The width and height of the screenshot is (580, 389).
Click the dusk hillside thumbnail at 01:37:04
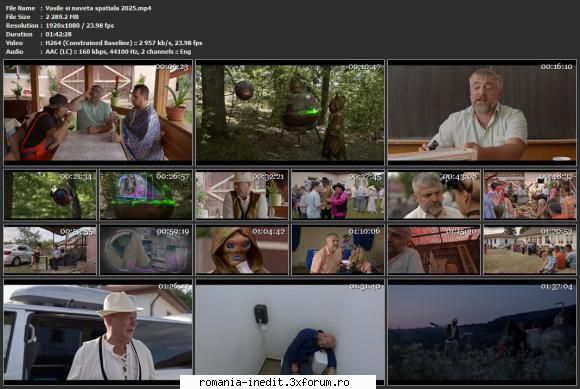pos(482,332)
